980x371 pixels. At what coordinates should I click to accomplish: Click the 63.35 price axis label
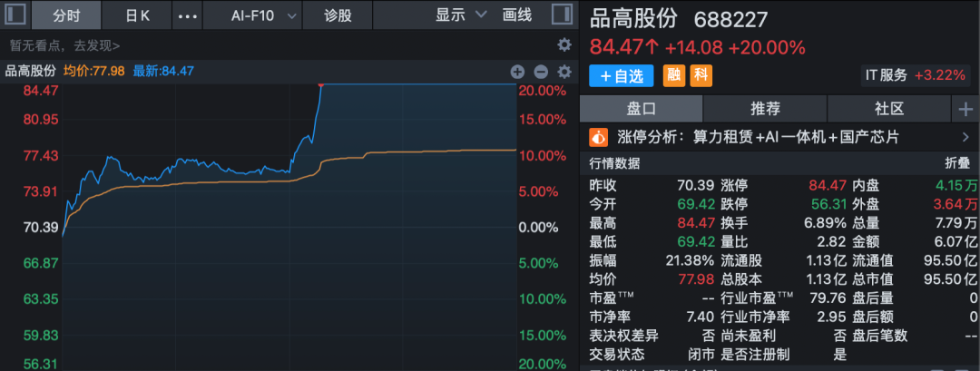41,299
